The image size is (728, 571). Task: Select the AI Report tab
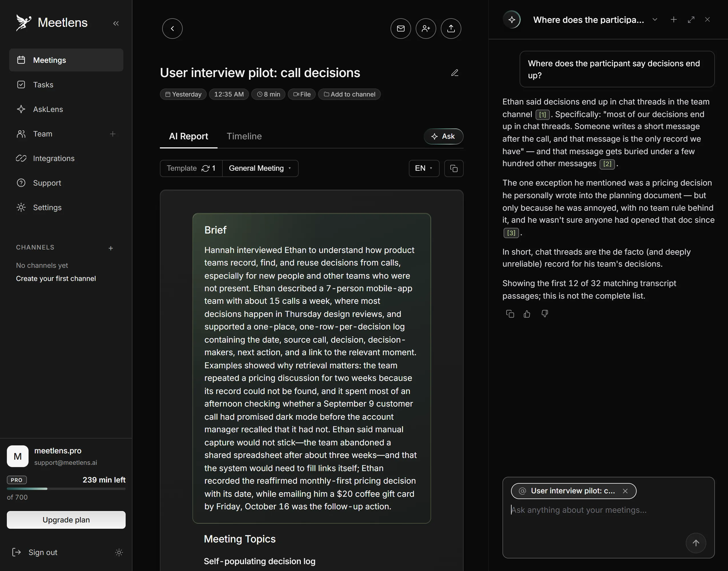tap(188, 136)
